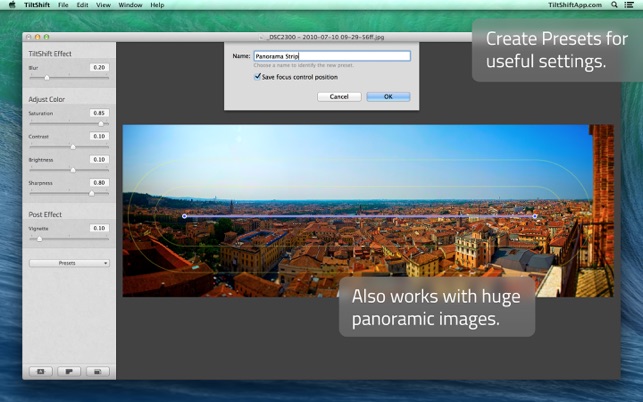Click the window title filename text
Viewport: 643px width, 402px height.
pos(325,37)
